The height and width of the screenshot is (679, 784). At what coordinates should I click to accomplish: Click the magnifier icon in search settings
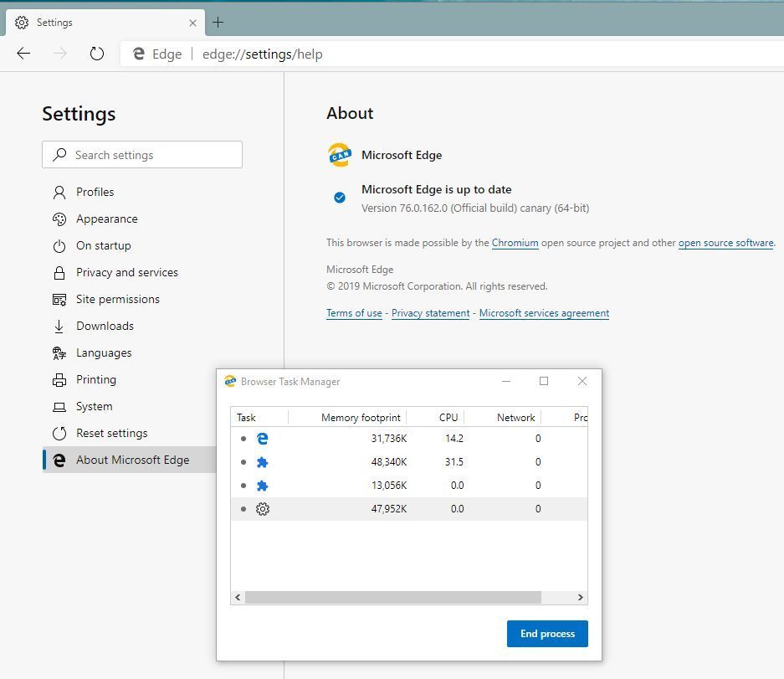pyautogui.click(x=59, y=155)
